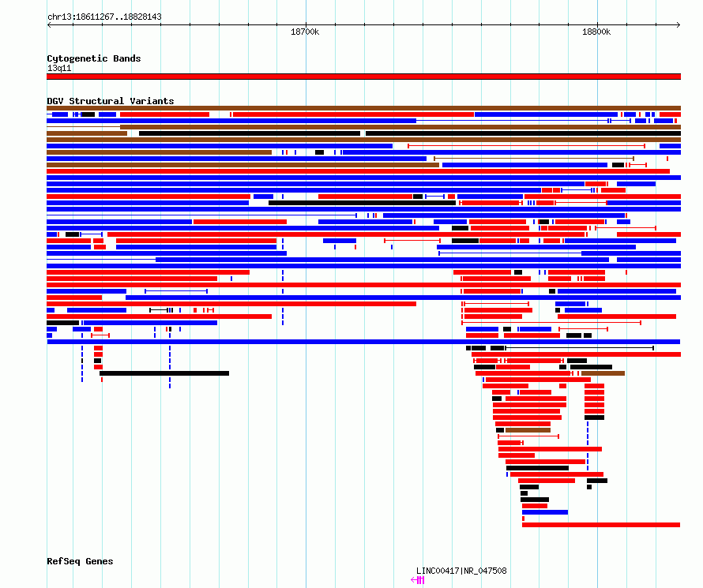Click the LINC00417|NR_047508 gene label
The image size is (703, 588).
461,571
